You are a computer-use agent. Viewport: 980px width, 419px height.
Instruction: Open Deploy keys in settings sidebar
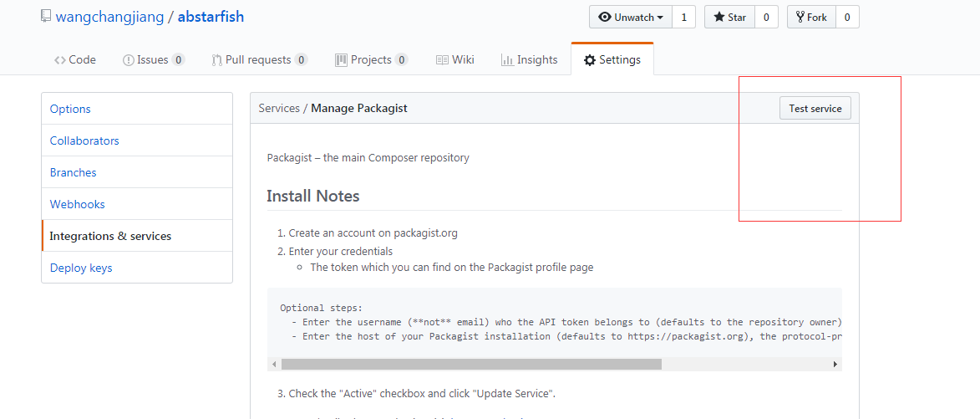tap(137, 268)
